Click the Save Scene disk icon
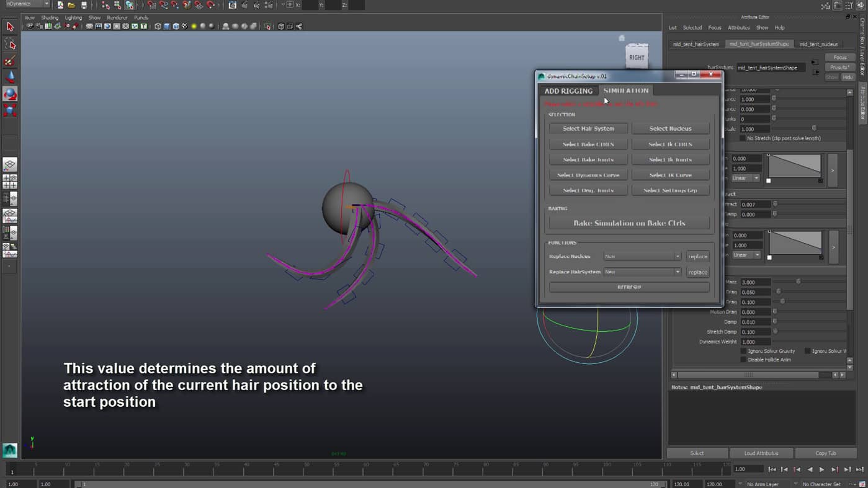Screen dimensions: 868x488 [x=84, y=5]
